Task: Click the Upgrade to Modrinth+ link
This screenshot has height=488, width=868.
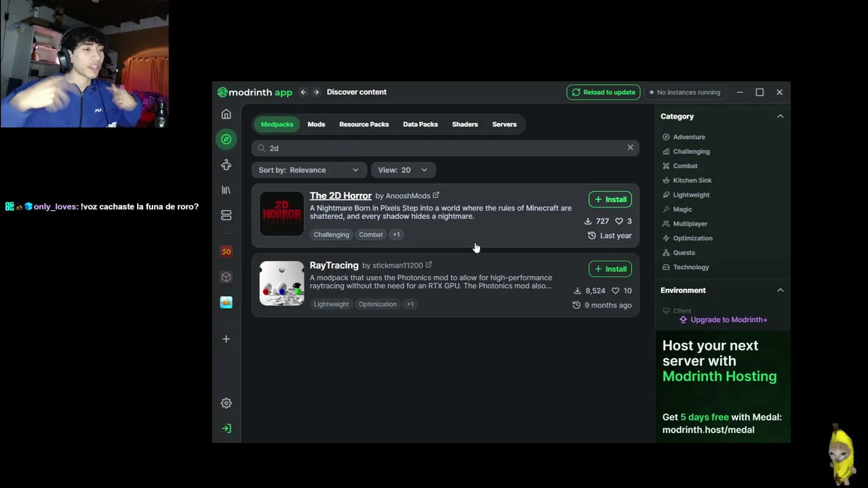Action: (x=723, y=320)
